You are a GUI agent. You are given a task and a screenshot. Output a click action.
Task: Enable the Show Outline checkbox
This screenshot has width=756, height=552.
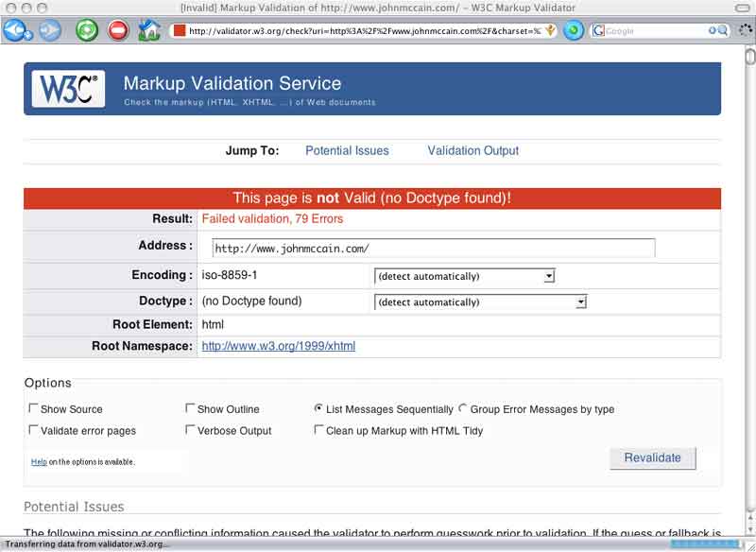click(x=190, y=408)
